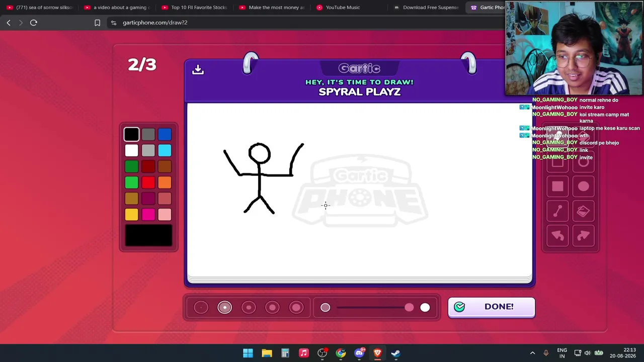Pick the white color swatch

click(x=131, y=150)
